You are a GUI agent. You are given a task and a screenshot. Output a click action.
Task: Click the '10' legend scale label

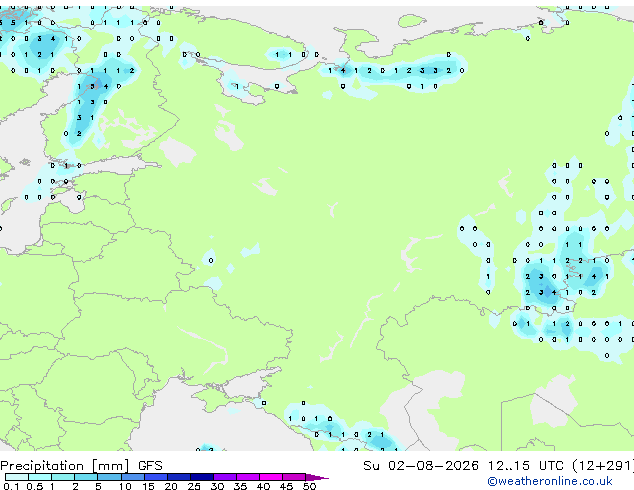click(125, 486)
